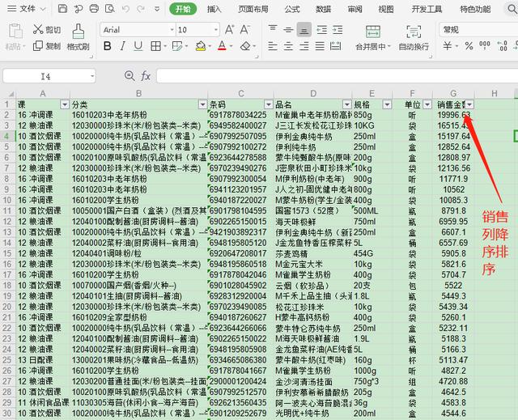Click thousands separator 000 icon
Viewport: 518px width, 420px height.
click(485, 46)
